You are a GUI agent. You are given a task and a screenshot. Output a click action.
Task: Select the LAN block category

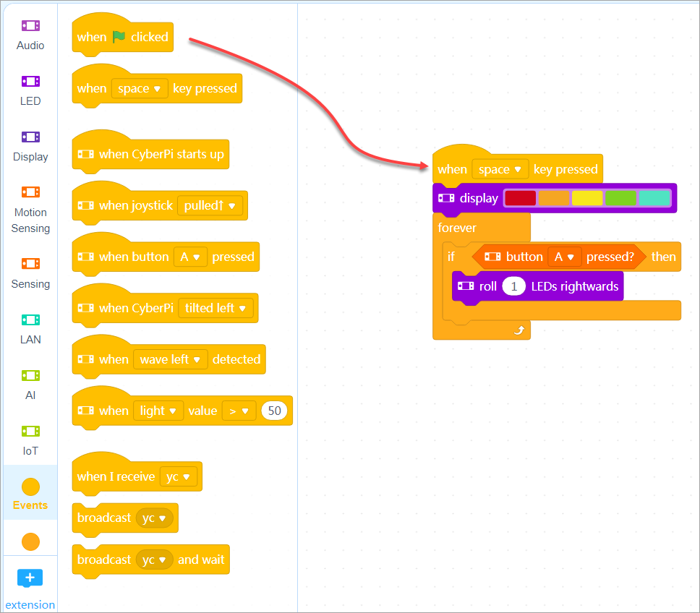(x=30, y=329)
